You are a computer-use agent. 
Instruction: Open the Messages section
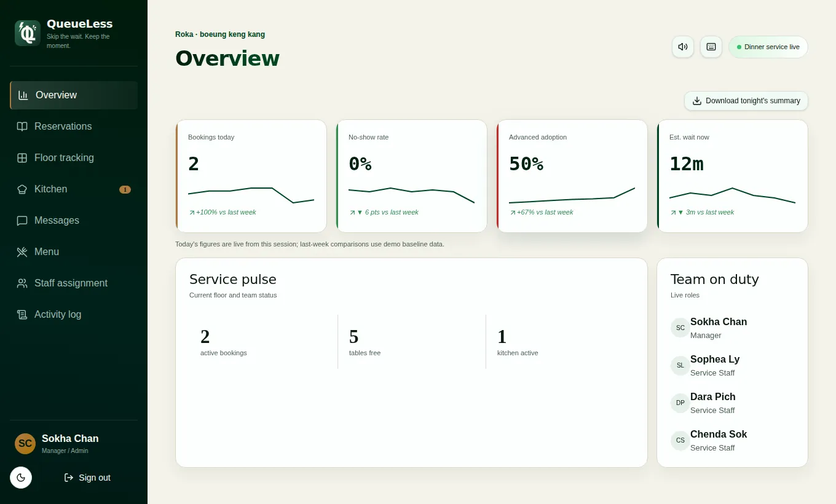tap(74, 221)
